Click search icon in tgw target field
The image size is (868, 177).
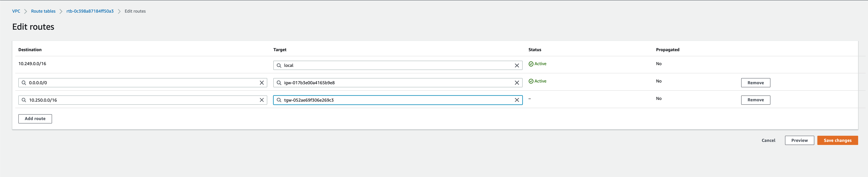(279, 100)
